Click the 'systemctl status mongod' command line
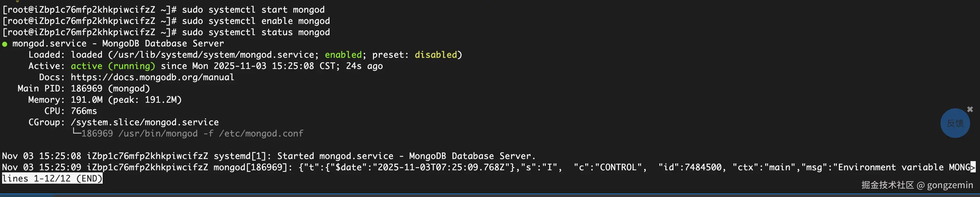The image size is (980, 197). (256, 32)
